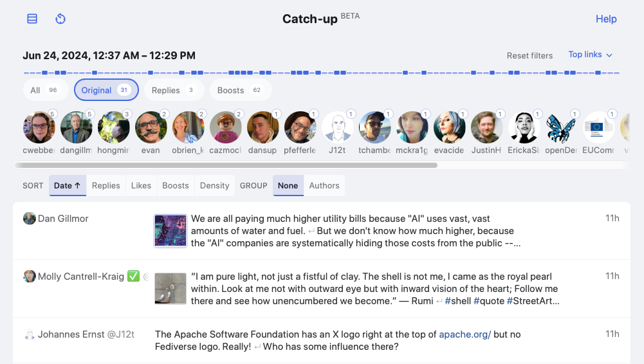Sort posts by Date

coord(67,185)
